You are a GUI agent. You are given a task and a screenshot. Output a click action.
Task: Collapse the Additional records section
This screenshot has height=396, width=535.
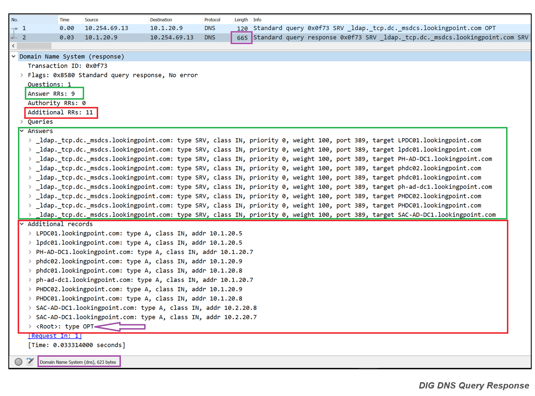pyautogui.click(x=22, y=224)
